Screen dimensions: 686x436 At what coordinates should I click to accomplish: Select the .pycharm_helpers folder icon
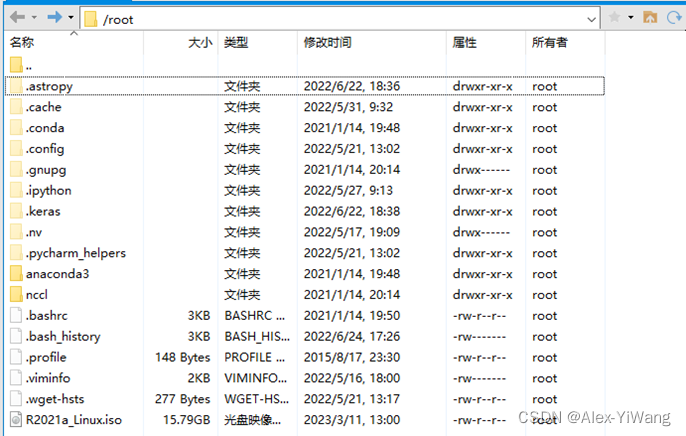(x=16, y=253)
